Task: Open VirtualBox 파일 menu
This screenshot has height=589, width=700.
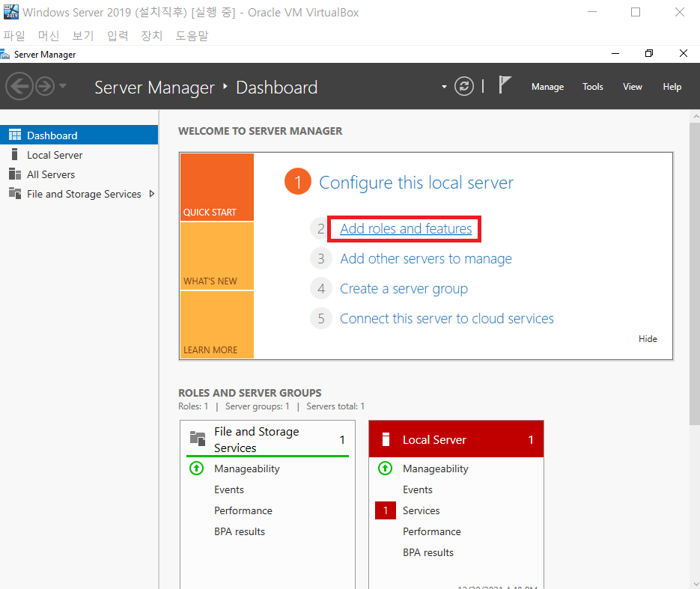Action: click(13, 36)
